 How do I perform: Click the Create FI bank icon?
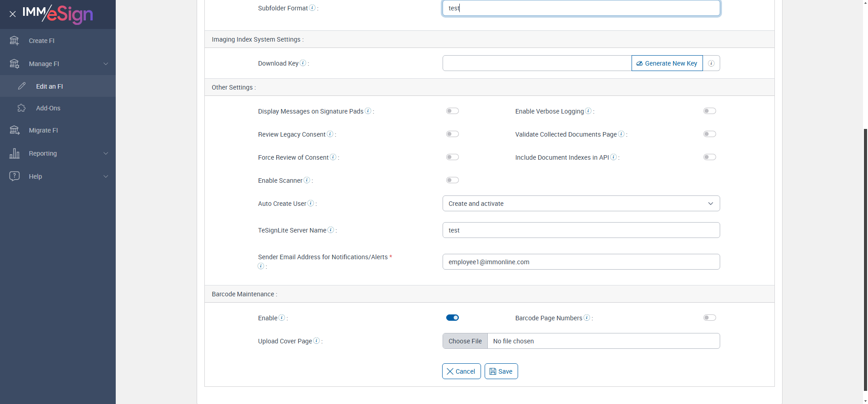(x=14, y=41)
